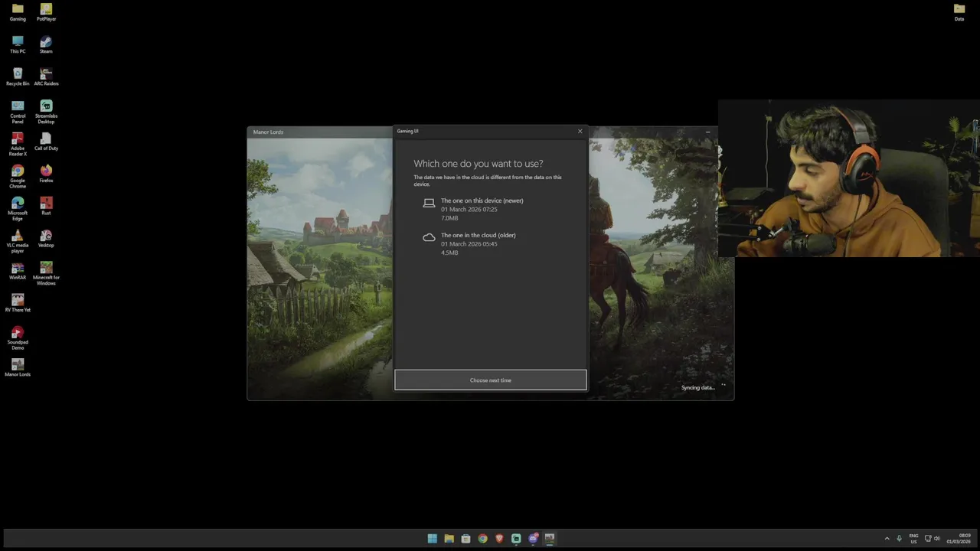Open VLC media player shortcut
This screenshot has width=980, height=551.
18,241
